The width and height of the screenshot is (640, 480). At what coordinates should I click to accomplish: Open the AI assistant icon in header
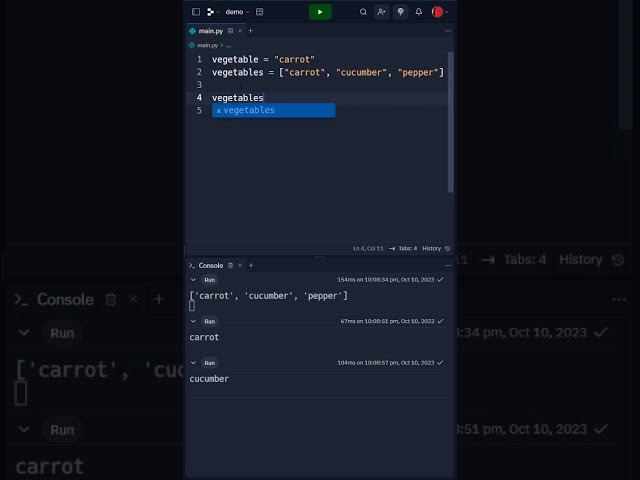tap(400, 12)
